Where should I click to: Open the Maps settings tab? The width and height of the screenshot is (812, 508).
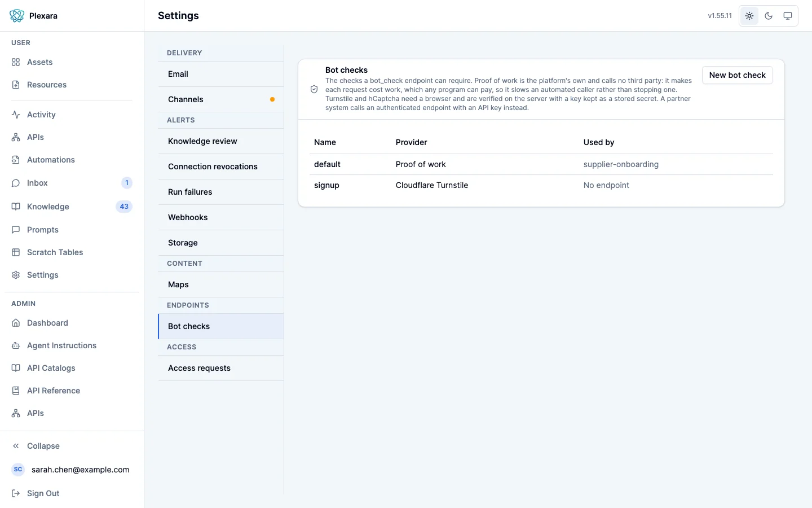[x=221, y=284]
